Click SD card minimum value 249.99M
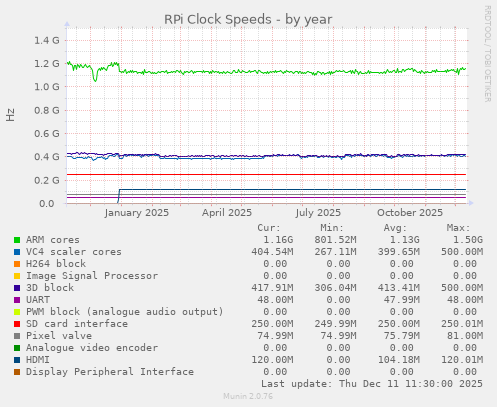Image resolution: width=497 pixels, height=407 pixels. click(335, 324)
